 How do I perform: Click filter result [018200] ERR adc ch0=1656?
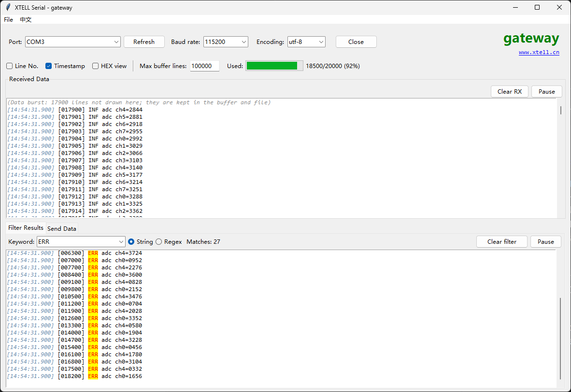click(75, 377)
